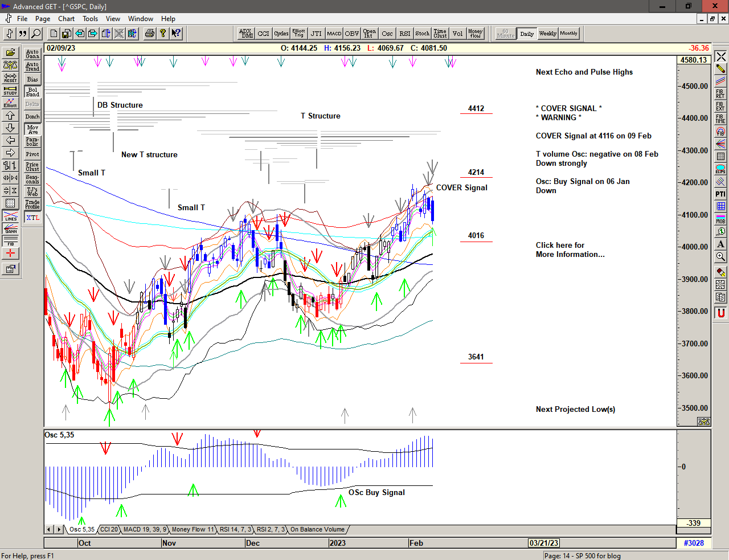
Task: Open the Gann lines tool
Action: tap(10, 229)
